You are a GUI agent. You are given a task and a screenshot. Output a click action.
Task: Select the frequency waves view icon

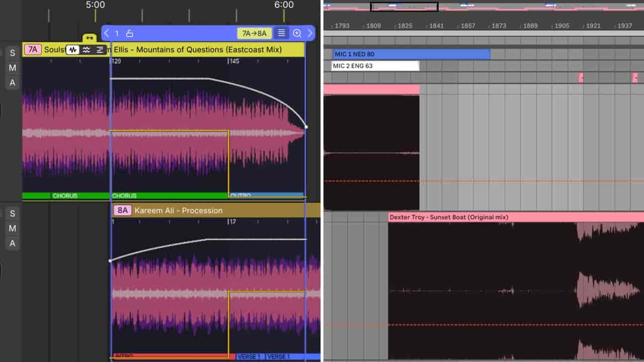click(x=87, y=50)
